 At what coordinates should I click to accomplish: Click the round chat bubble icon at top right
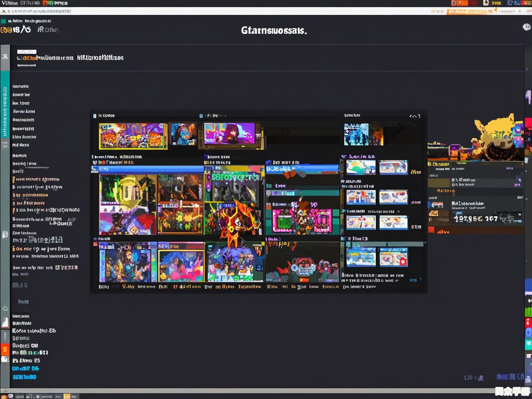[526, 27]
